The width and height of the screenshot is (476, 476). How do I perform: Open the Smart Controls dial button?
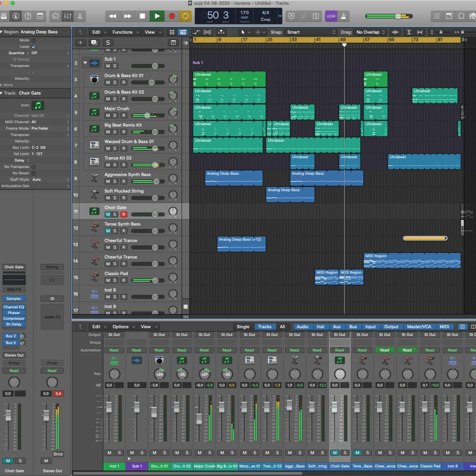point(55,16)
